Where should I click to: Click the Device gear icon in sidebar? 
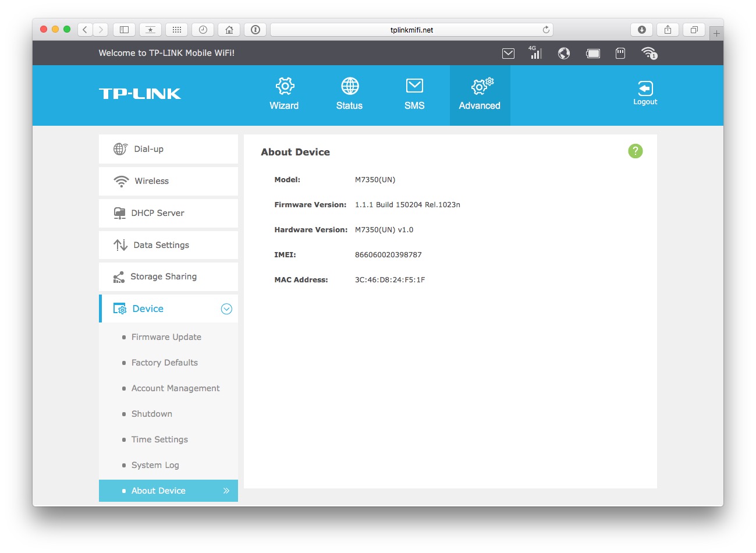click(119, 309)
